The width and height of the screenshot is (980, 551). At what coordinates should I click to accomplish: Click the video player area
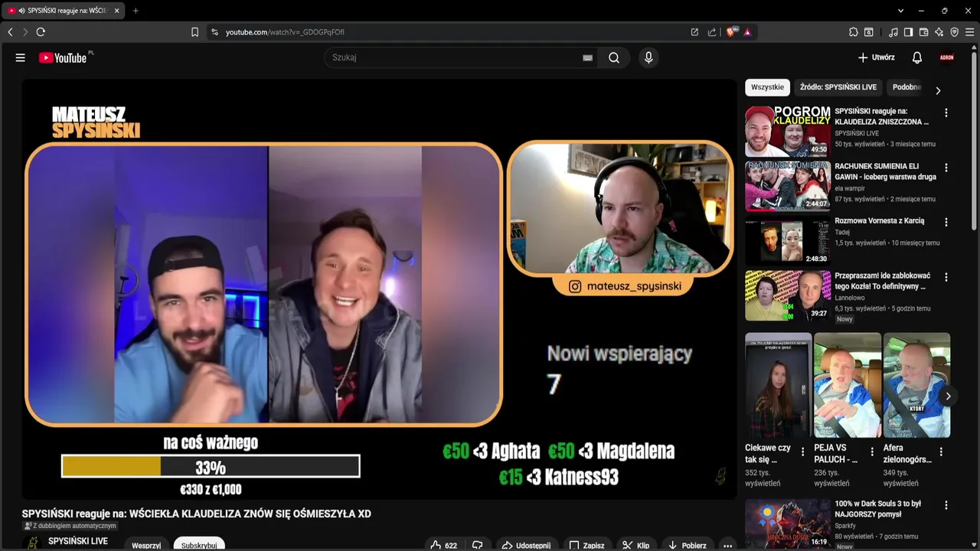[x=379, y=289]
